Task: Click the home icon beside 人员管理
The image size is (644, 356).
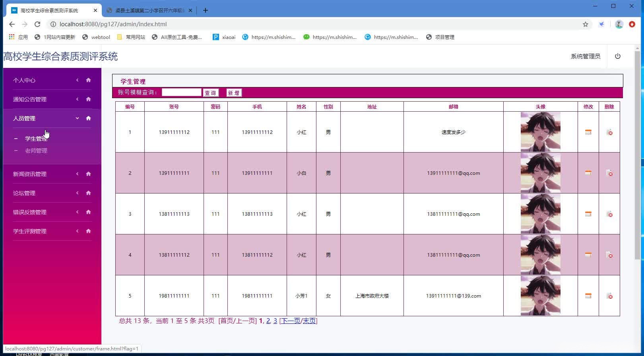Action: tap(88, 118)
